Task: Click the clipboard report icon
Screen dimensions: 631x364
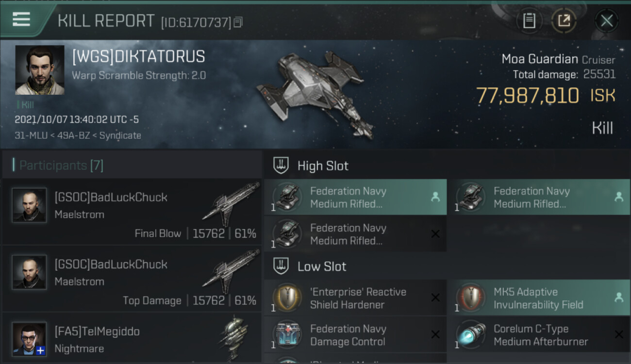Action: coord(529,20)
